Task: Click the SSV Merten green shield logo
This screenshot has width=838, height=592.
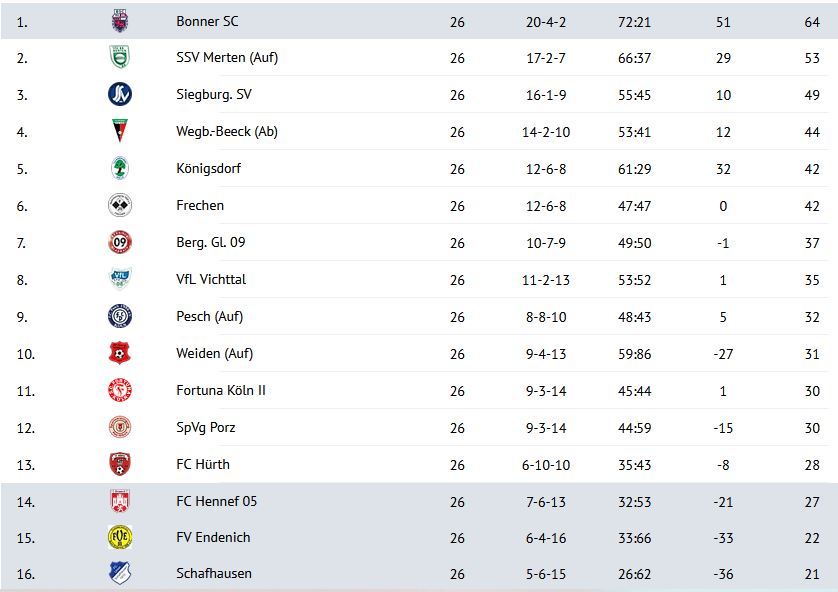Action: pyautogui.click(x=120, y=57)
